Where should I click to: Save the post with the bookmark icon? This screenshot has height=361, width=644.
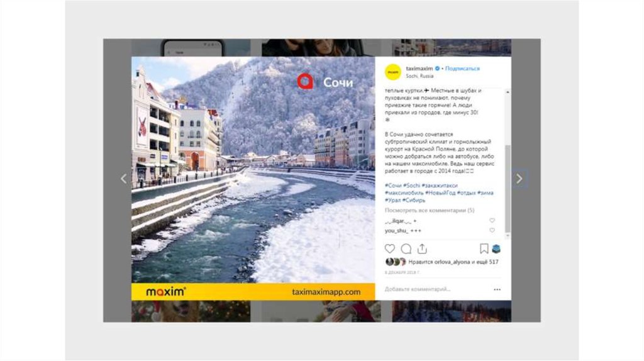tap(484, 248)
